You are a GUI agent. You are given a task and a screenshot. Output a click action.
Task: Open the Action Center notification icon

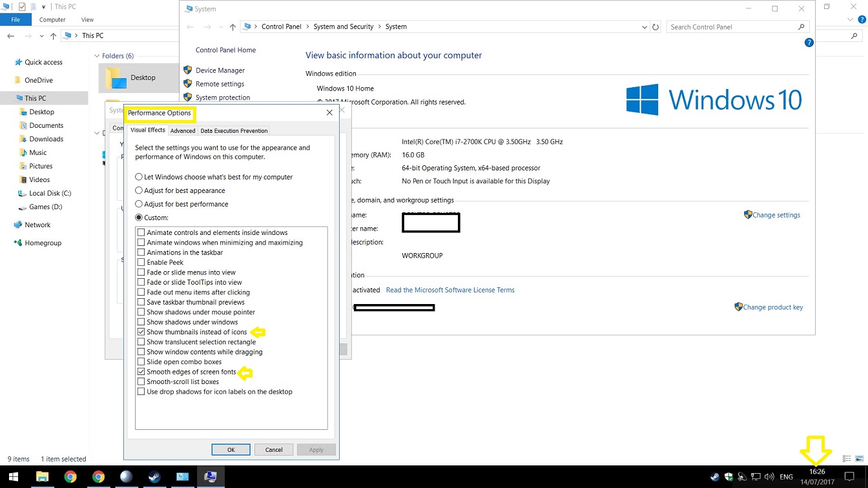(850, 477)
